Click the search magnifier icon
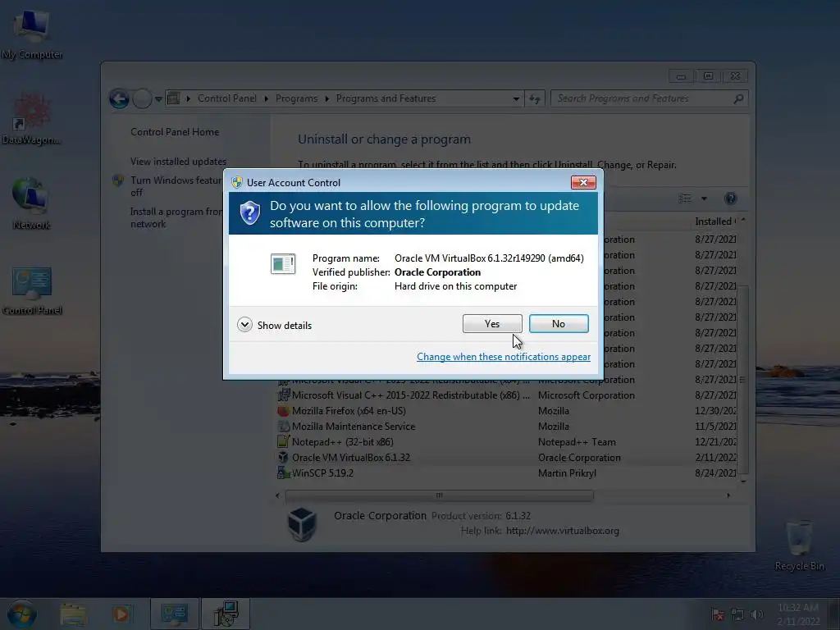Image resolution: width=840 pixels, height=630 pixels. (x=739, y=98)
